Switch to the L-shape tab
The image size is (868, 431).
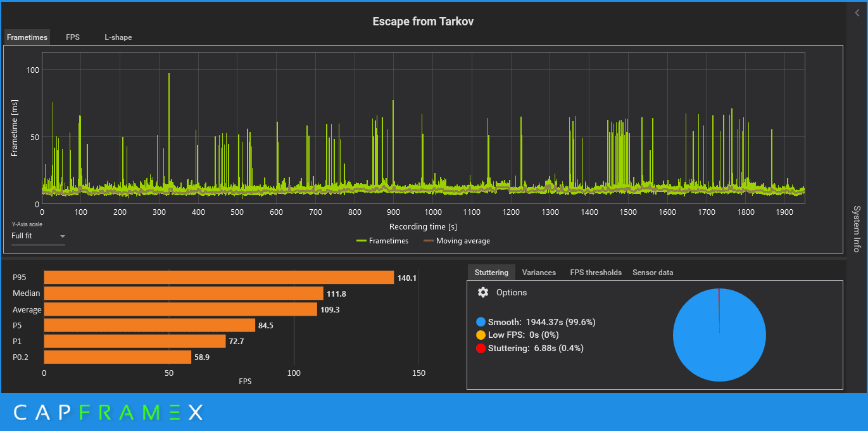118,37
